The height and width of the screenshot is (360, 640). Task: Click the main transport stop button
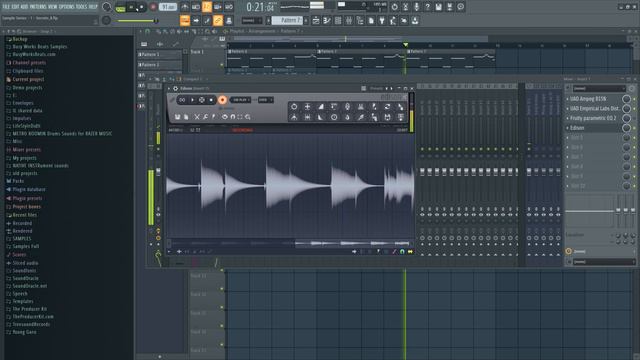click(x=141, y=7)
